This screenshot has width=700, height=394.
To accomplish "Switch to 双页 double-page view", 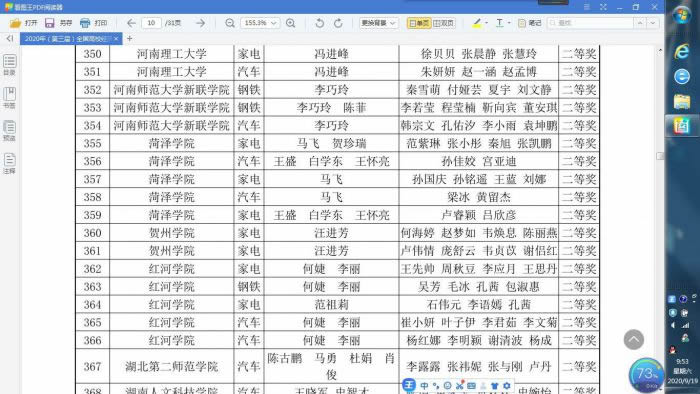I will (443, 23).
